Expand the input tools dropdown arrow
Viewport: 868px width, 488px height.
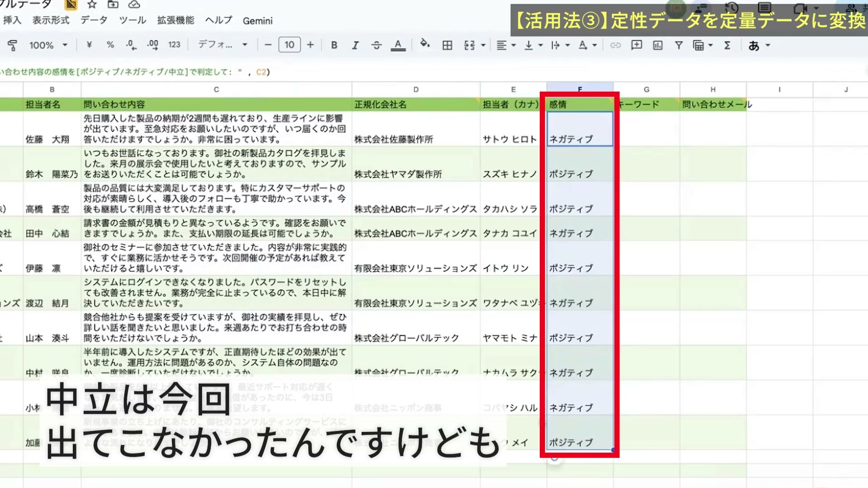point(768,45)
